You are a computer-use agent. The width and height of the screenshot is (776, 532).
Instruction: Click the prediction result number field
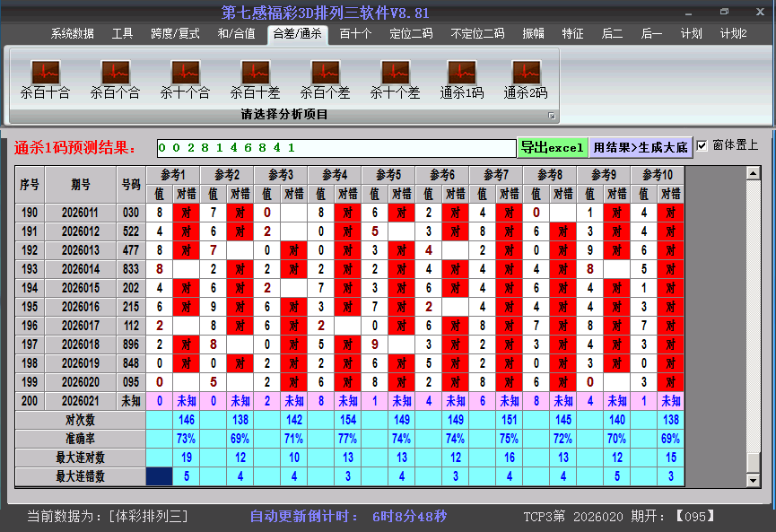(336, 147)
